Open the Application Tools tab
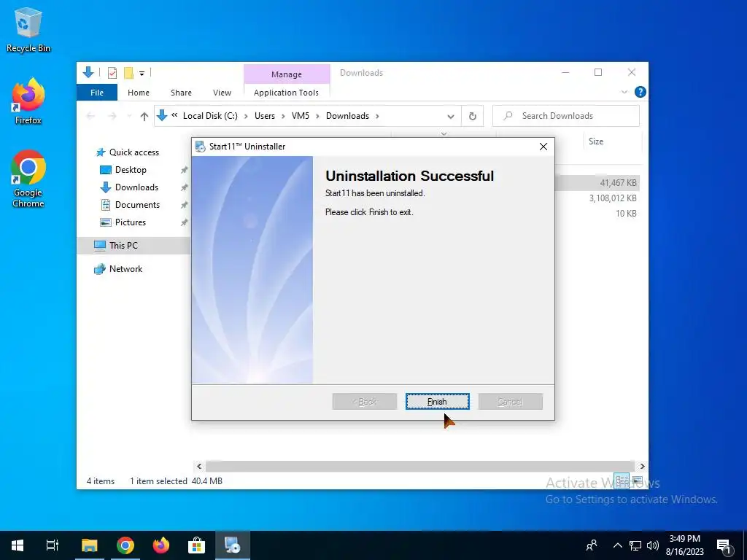747x560 pixels. [286, 93]
